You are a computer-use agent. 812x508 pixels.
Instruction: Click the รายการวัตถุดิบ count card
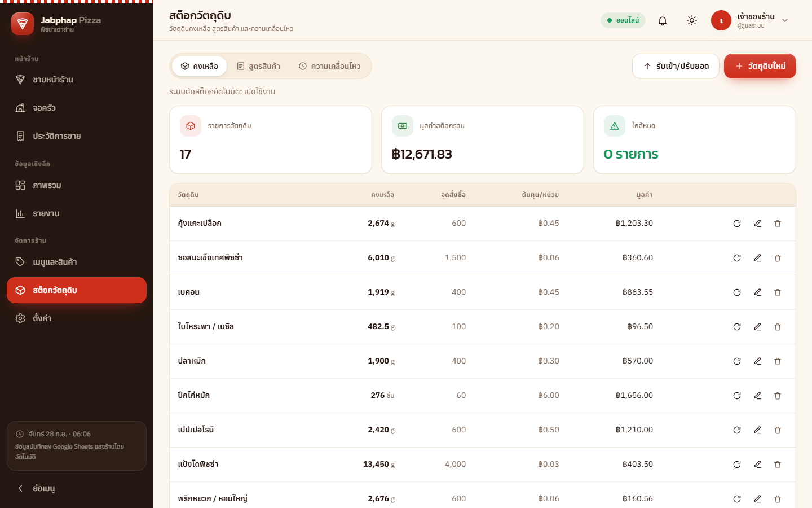(271, 140)
